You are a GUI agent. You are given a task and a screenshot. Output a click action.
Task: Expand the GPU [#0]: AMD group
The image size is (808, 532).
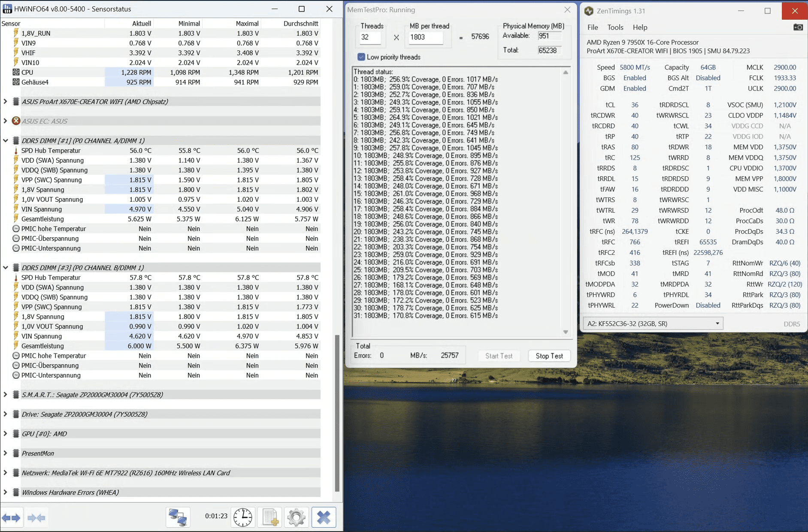5,434
